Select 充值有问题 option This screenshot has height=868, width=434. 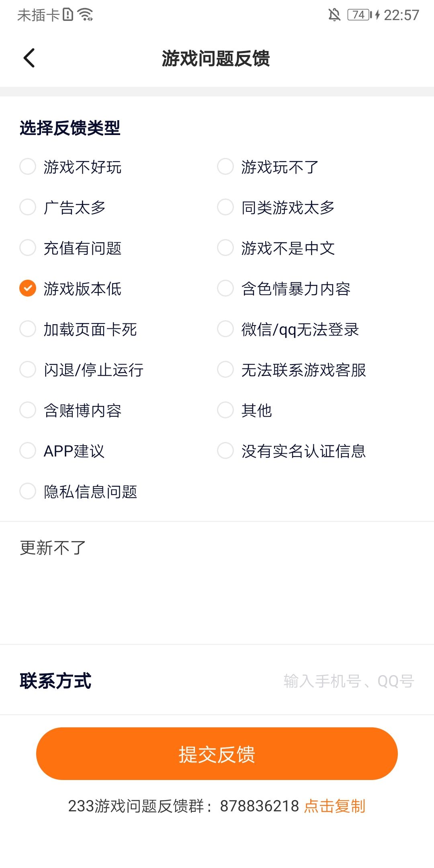pos(28,248)
